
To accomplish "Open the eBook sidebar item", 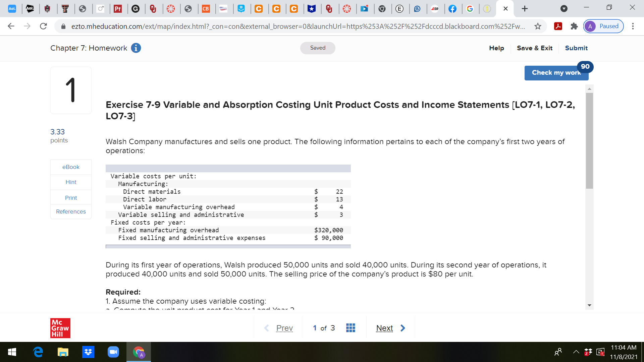I will point(71,167).
